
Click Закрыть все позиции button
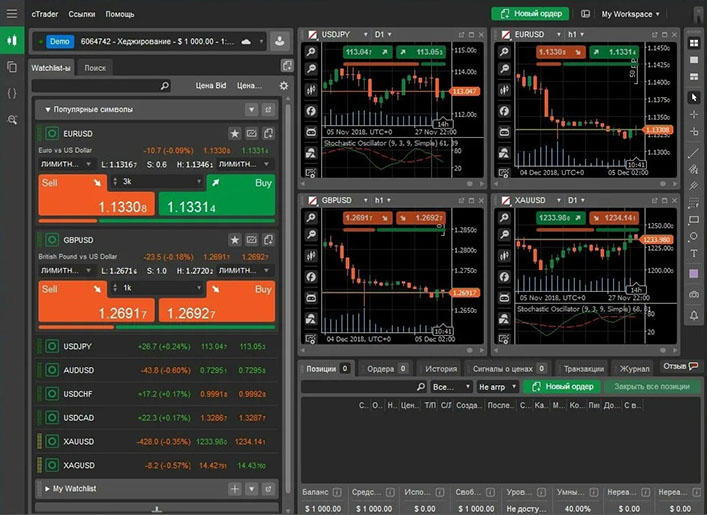tap(652, 387)
